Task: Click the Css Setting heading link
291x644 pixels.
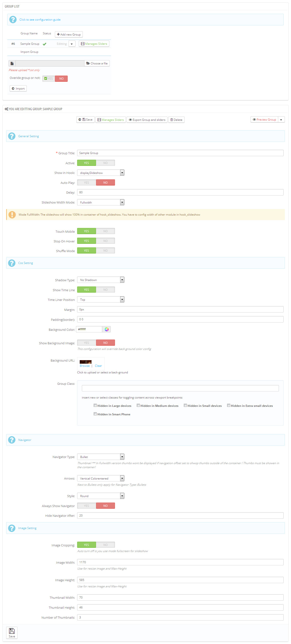Action: tap(26, 263)
